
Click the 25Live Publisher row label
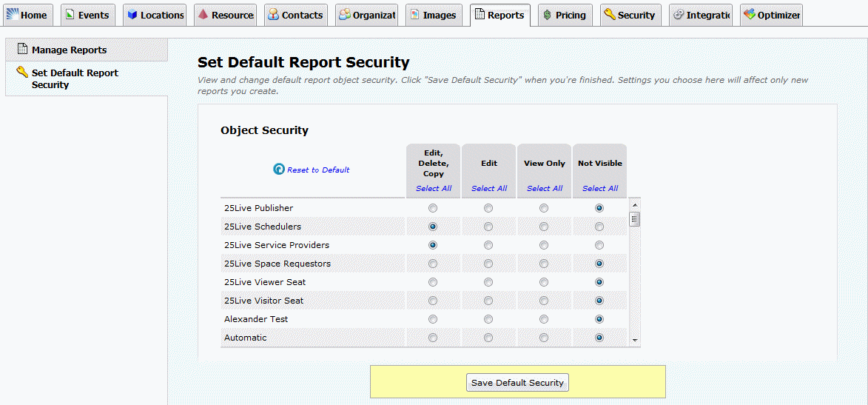pos(258,208)
